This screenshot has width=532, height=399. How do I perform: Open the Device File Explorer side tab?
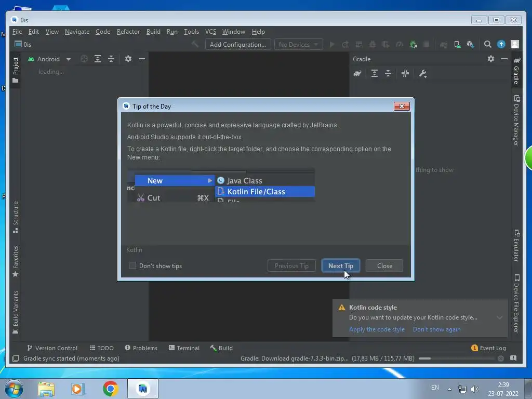pyautogui.click(x=516, y=303)
